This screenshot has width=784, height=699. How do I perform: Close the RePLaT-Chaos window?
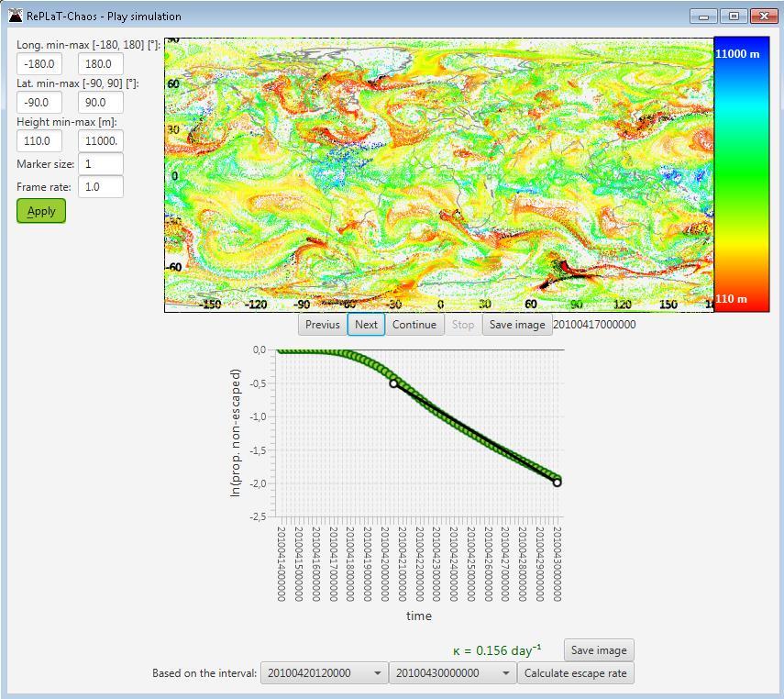(x=764, y=17)
